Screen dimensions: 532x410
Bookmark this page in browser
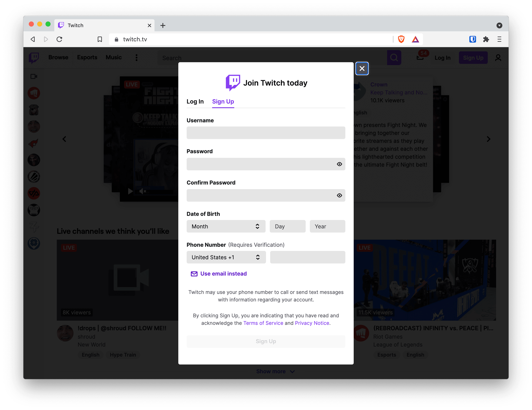click(x=100, y=39)
